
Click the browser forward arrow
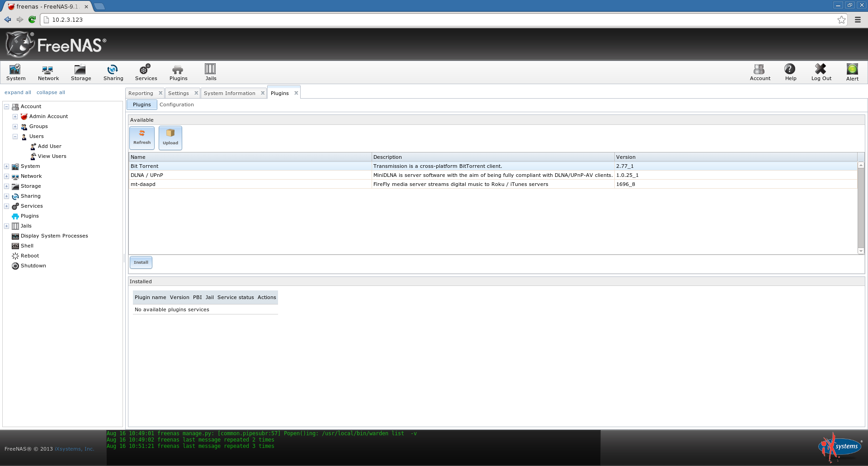point(20,19)
